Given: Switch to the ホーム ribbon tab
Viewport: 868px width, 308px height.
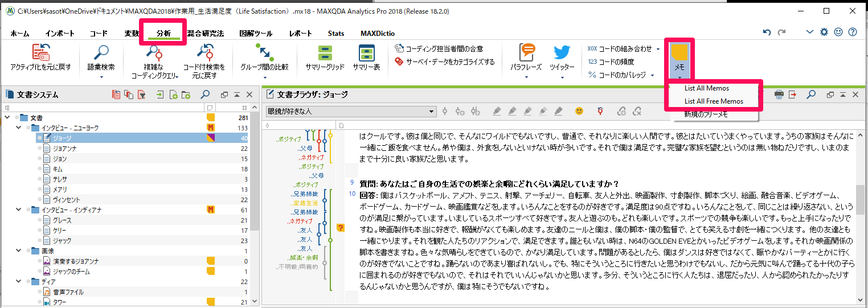Looking at the screenshot, I should click(x=20, y=34).
